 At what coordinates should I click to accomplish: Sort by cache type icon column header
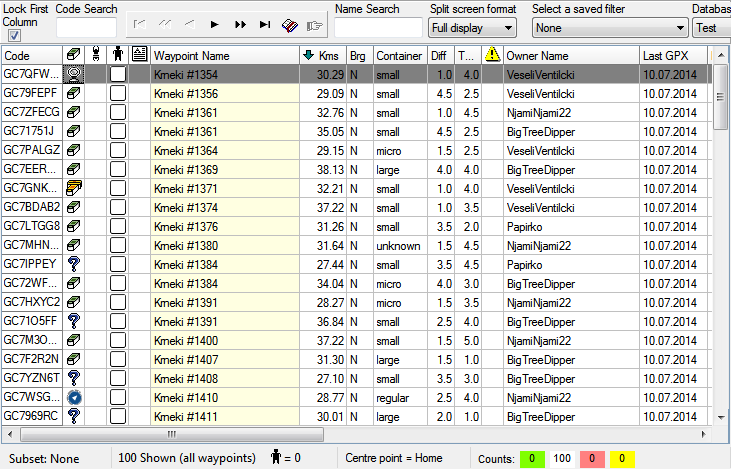pyautogui.click(x=74, y=55)
